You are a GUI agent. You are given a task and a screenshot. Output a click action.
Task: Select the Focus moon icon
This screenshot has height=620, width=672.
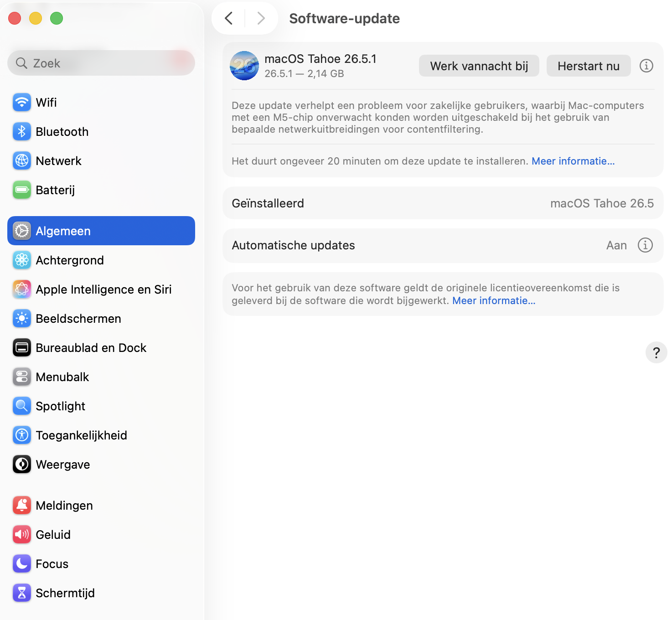pos(22,563)
